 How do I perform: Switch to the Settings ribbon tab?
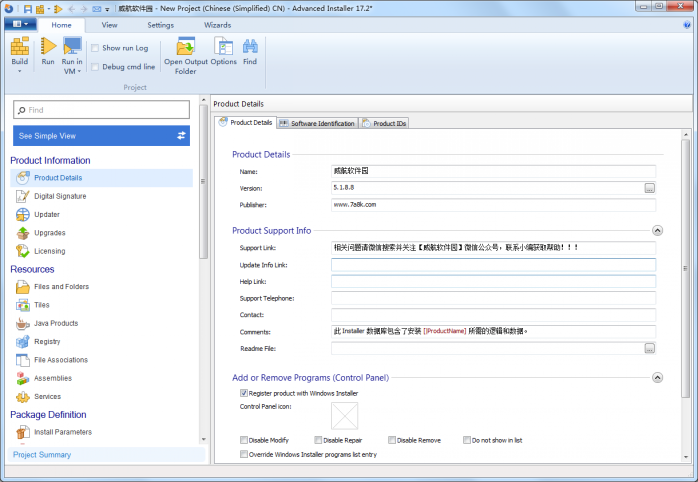pos(160,24)
